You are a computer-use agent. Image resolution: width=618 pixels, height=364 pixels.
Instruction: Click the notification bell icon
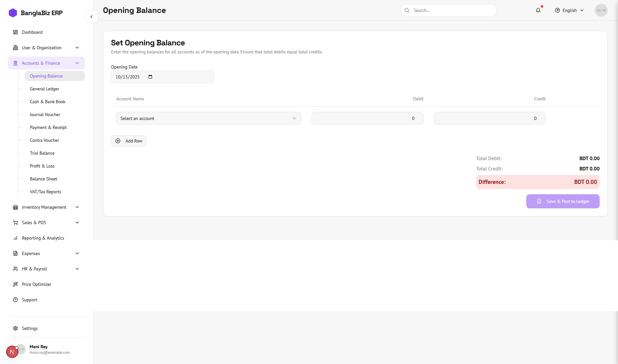tap(538, 10)
